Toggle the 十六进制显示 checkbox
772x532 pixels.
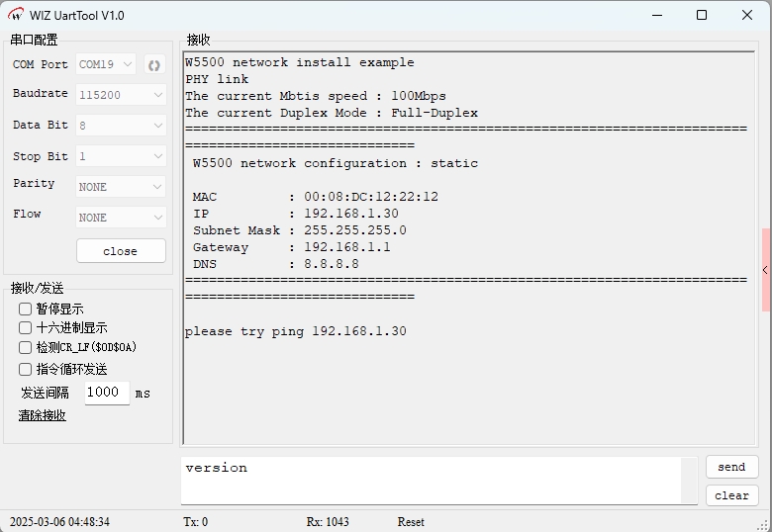[x=26, y=327]
